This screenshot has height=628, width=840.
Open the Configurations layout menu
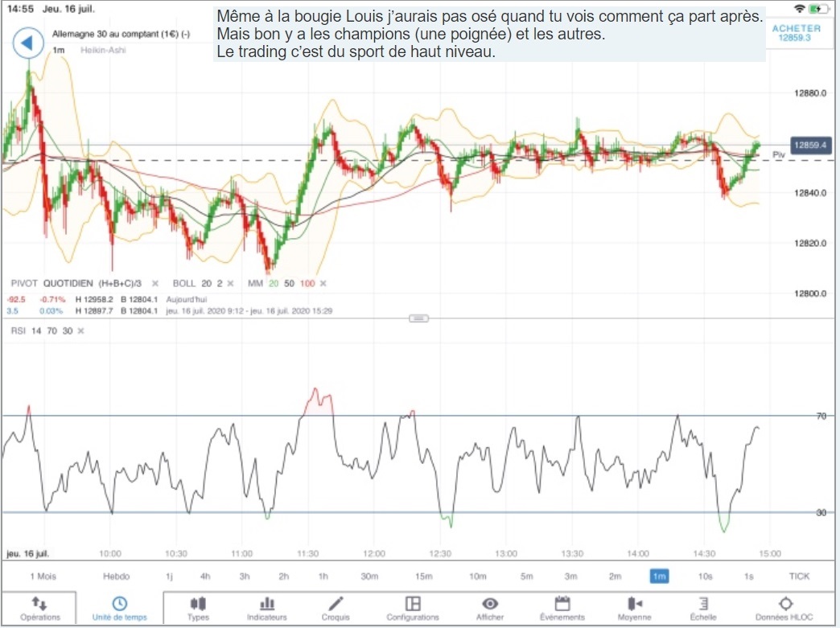[413, 608]
